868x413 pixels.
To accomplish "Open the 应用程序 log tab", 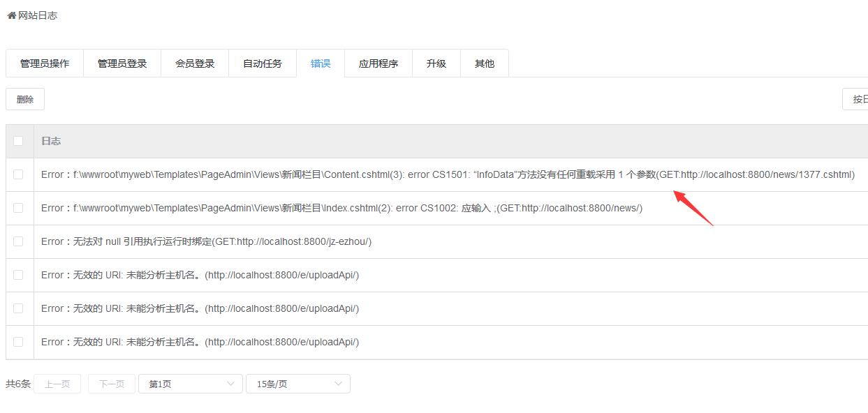I will (378, 63).
